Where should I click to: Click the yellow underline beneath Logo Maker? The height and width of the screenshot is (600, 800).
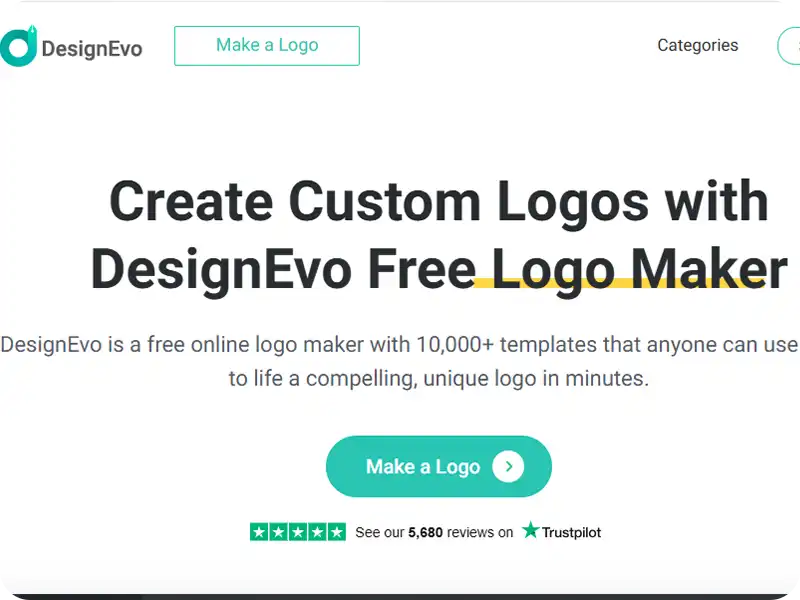[620, 283]
